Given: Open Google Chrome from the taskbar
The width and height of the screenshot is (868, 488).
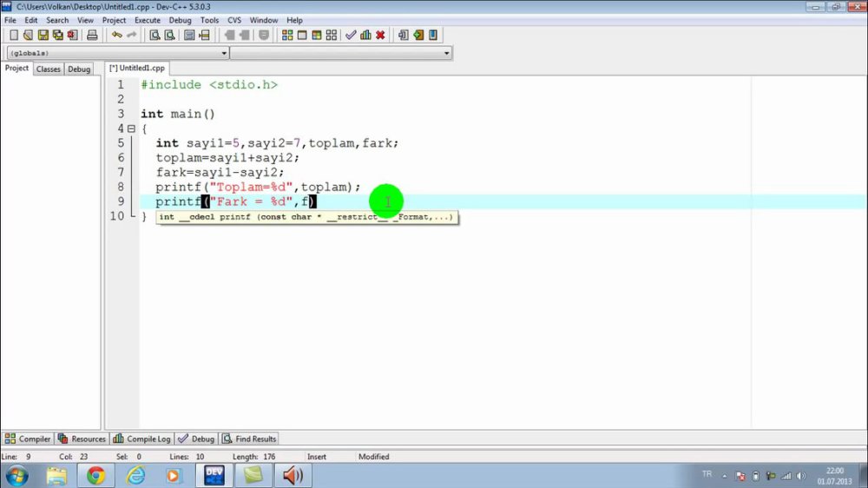Looking at the screenshot, I should (95, 475).
